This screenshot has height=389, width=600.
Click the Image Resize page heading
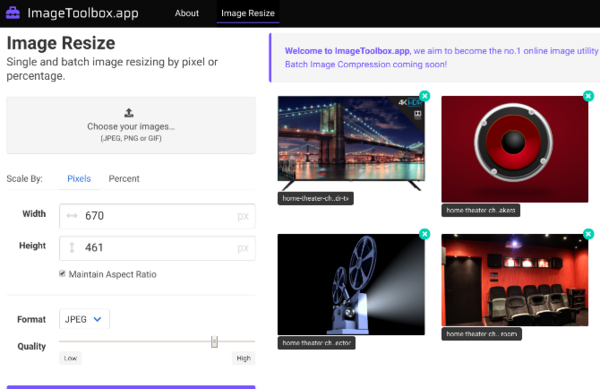[x=61, y=43]
